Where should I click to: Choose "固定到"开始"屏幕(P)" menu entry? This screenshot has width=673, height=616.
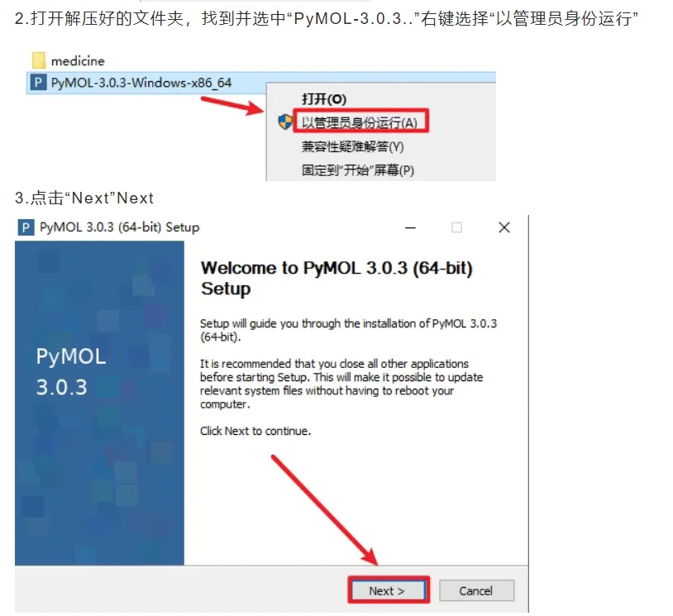tap(357, 170)
